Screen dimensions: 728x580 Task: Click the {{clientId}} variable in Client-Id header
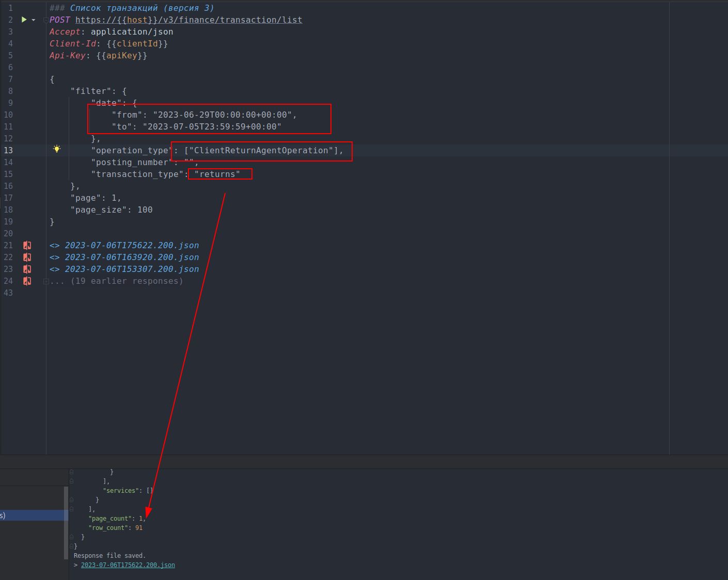[137, 43]
